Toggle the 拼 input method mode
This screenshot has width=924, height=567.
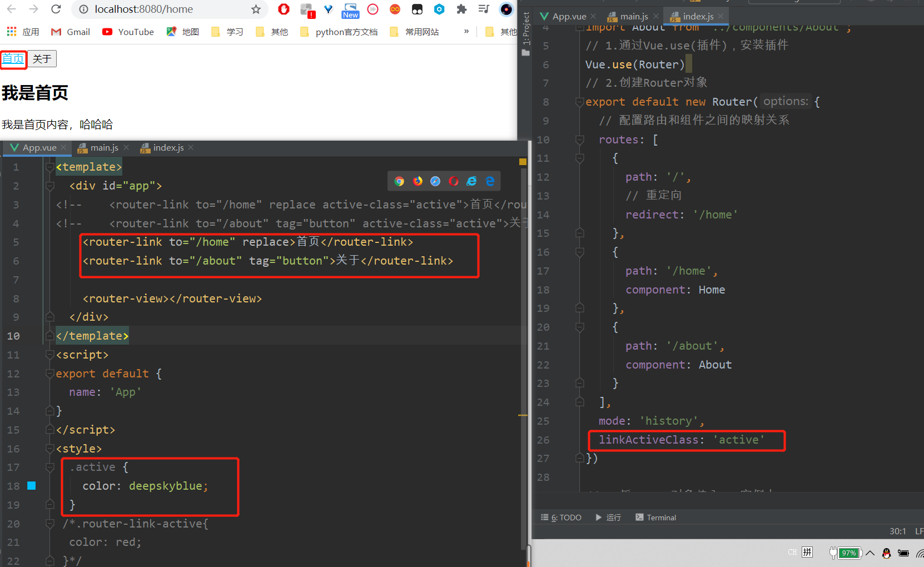click(x=807, y=552)
